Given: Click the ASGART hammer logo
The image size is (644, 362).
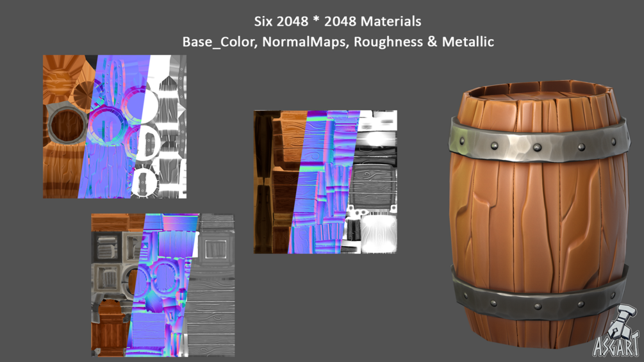Looking at the screenshot, I should pyautogui.click(x=616, y=331).
